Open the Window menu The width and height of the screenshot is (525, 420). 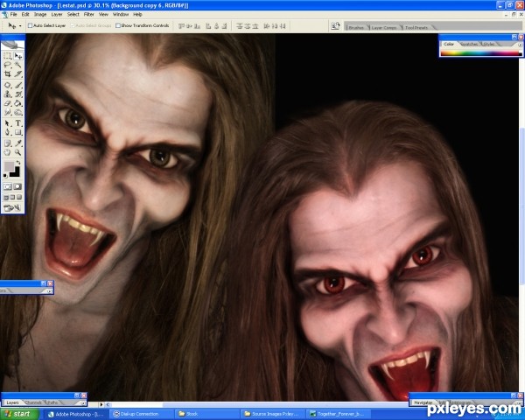pos(121,14)
